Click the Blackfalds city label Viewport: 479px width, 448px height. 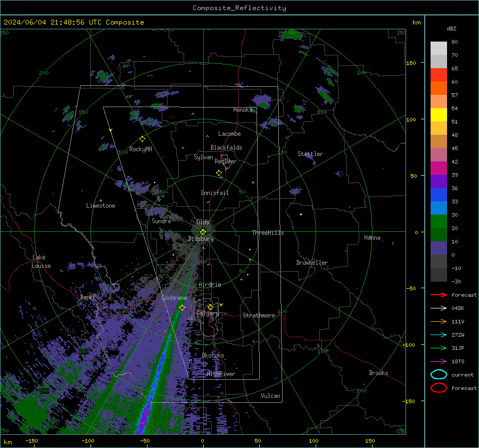point(226,148)
